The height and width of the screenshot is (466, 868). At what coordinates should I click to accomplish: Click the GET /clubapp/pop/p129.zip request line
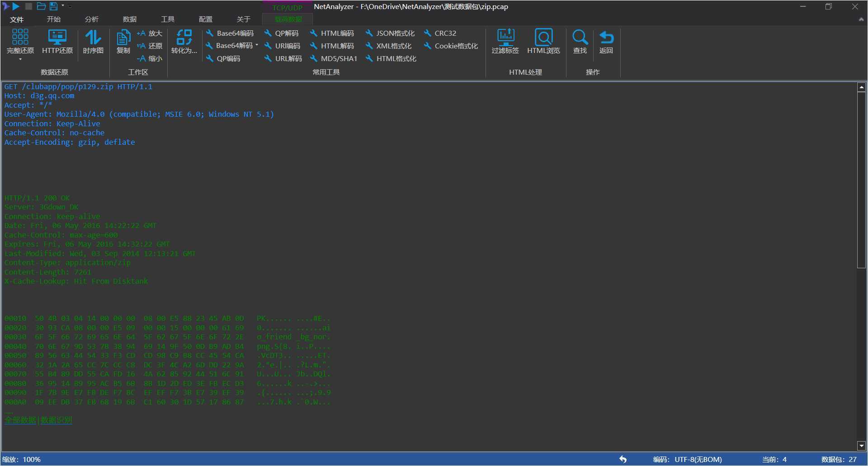coord(78,86)
